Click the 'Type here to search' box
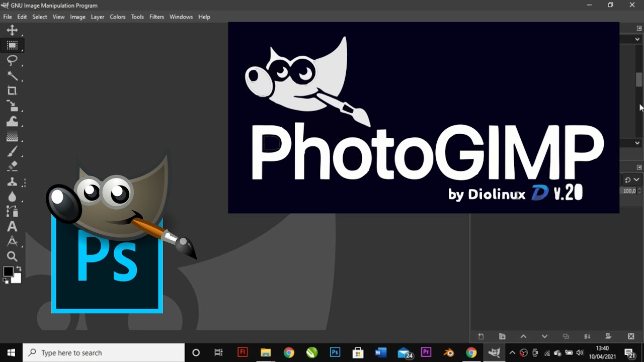This screenshot has height=362, width=644. click(104, 352)
